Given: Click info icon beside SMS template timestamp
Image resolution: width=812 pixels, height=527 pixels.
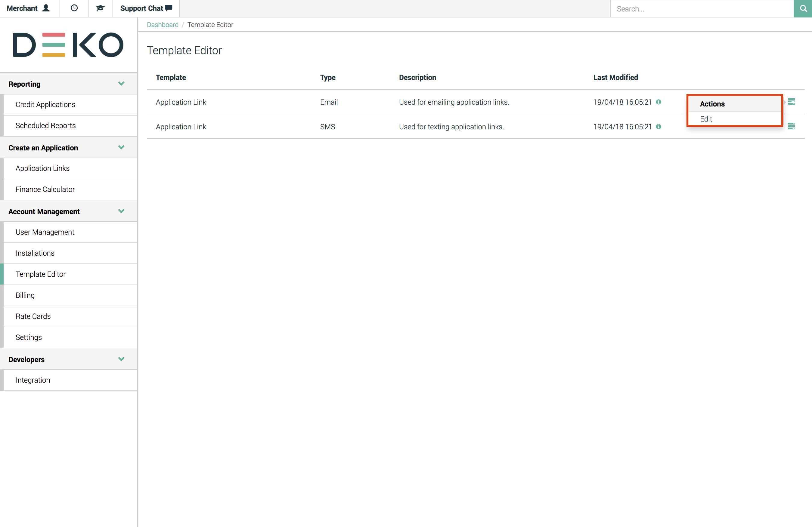Looking at the screenshot, I should click(659, 126).
